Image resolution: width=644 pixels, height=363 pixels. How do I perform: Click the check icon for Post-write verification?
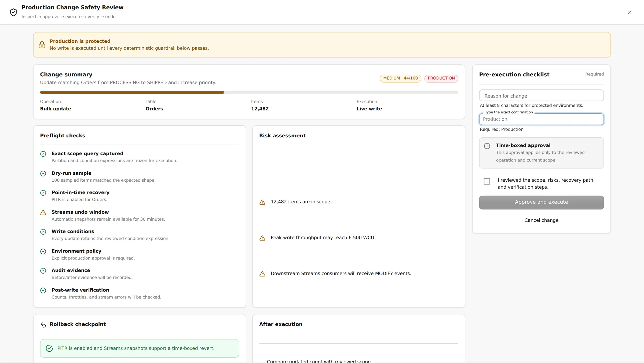(43, 290)
